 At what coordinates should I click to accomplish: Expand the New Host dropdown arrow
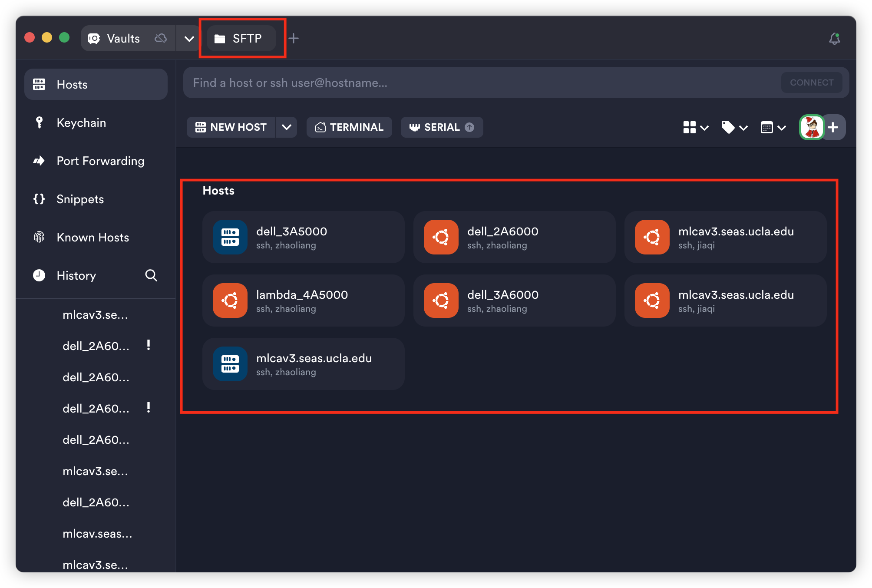286,127
